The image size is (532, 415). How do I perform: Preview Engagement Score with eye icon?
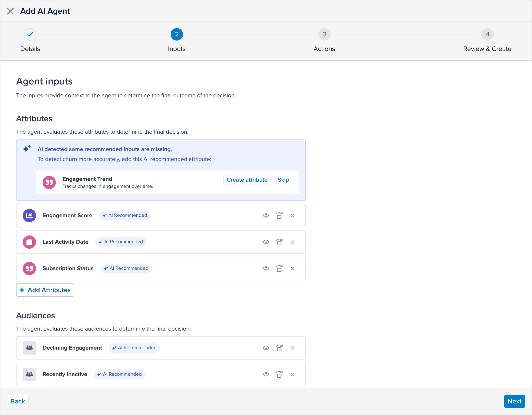pos(266,216)
